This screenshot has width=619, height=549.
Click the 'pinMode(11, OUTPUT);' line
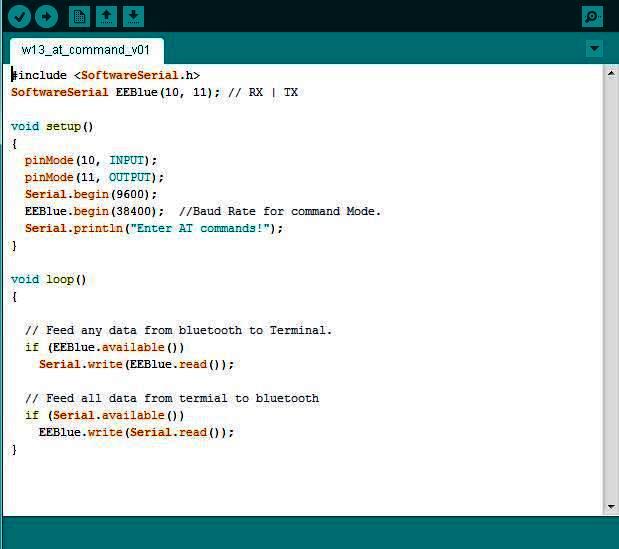[x=94, y=177]
